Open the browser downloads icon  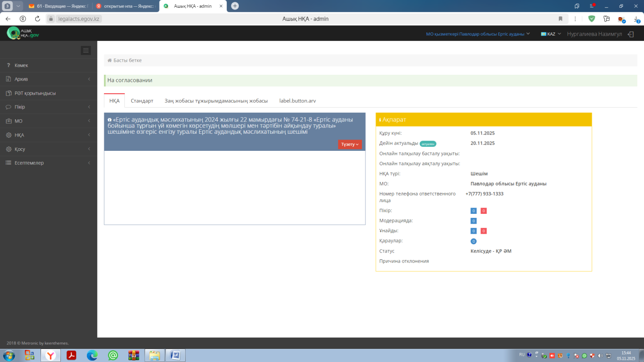pos(636,19)
